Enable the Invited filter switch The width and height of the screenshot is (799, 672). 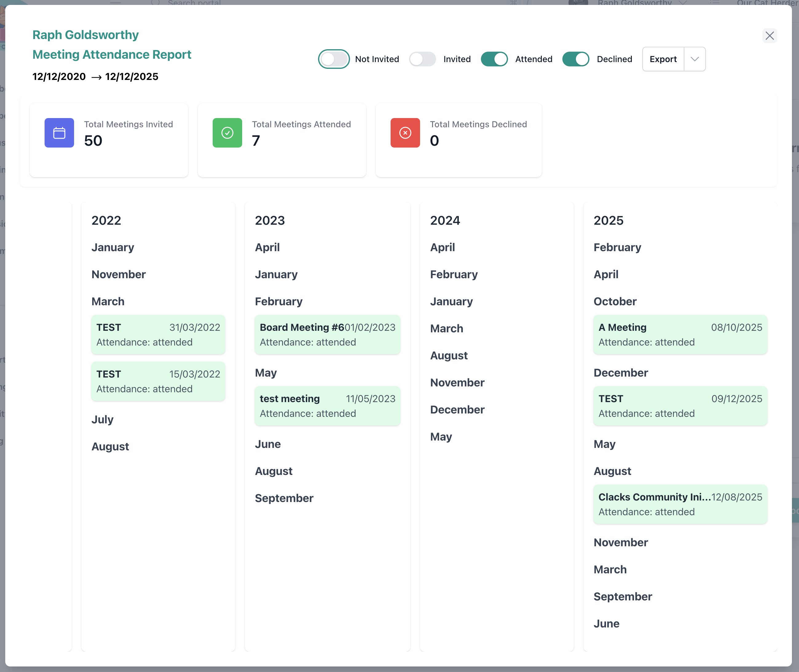422,59
